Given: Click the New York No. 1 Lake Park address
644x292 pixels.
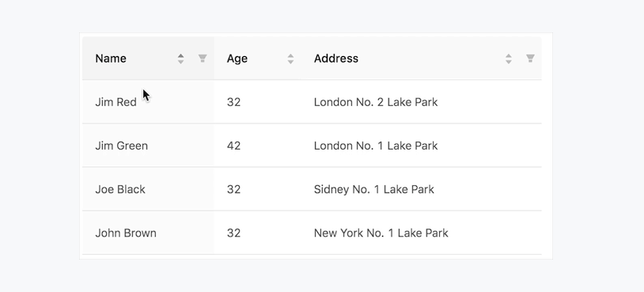Looking at the screenshot, I should 381,233.
